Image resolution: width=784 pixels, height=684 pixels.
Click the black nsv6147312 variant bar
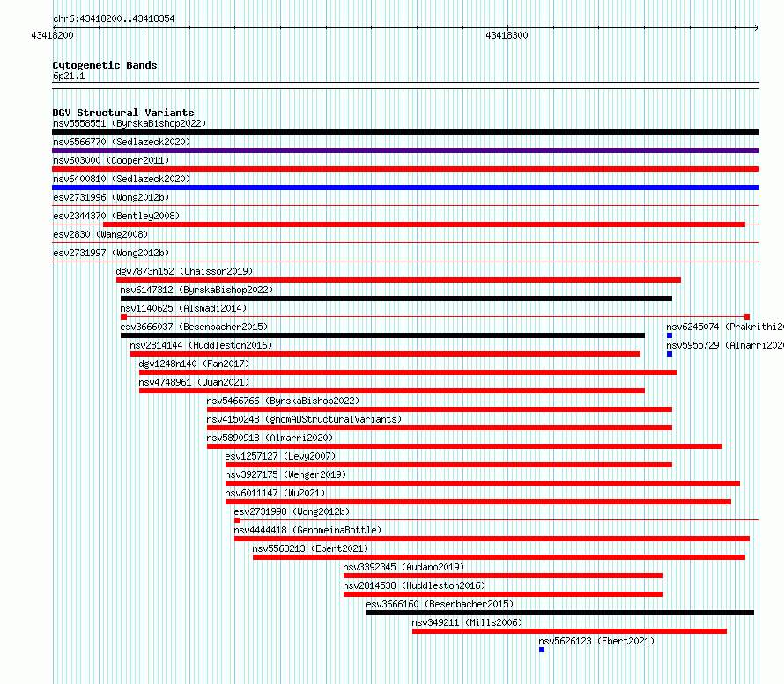click(x=396, y=298)
